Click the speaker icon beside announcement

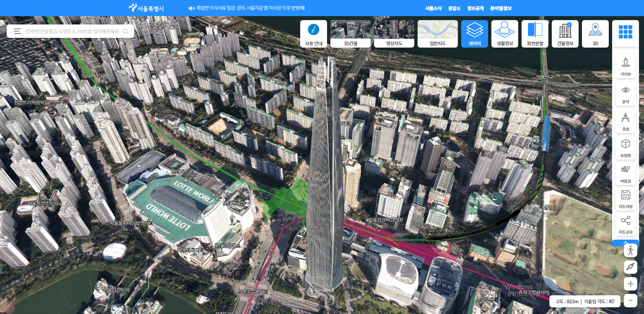click(192, 8)
